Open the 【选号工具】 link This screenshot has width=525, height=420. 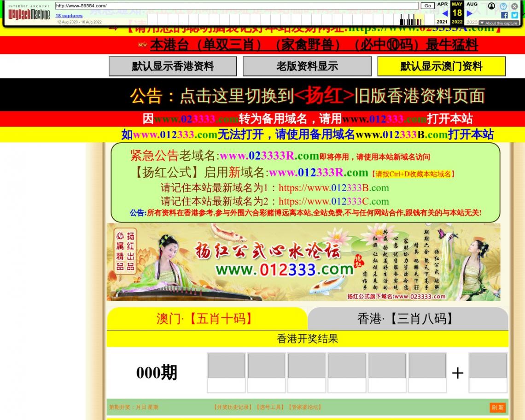(x=270, y=407)
